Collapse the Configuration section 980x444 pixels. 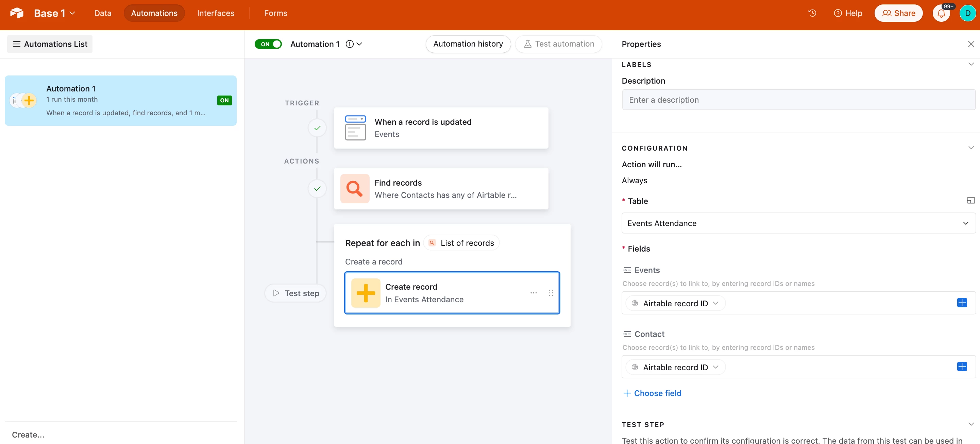pyautogui.click(x=971, y=148)
